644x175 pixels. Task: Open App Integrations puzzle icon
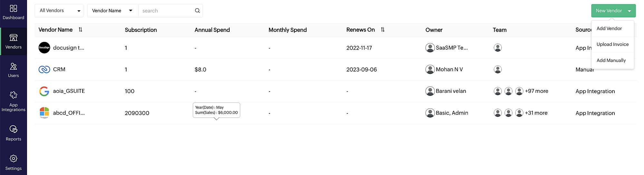[x=14, y=95]
